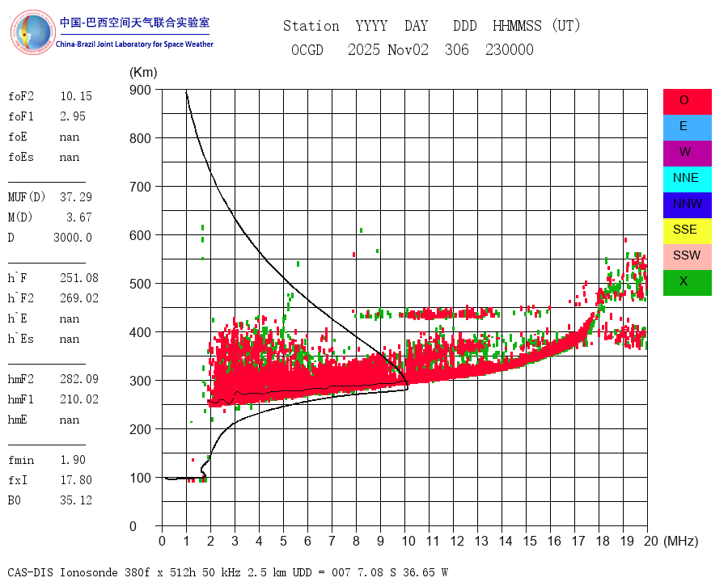Viewport: 728px width, 582px height.
Task: Select the foE parameter label
Action: point(18,137)
